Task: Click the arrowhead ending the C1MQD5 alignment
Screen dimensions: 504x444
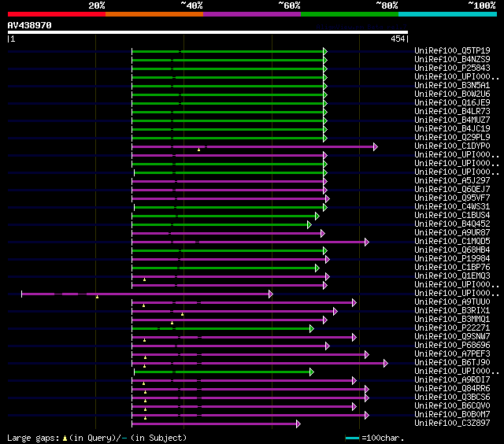Action: click(367, 242)
